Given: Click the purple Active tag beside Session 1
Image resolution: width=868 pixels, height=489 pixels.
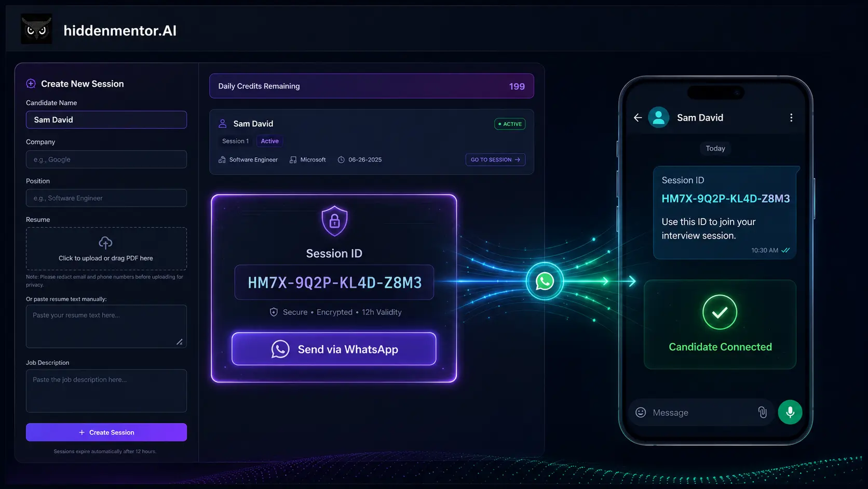Looking at the screenshot, I should pos(270,141).
